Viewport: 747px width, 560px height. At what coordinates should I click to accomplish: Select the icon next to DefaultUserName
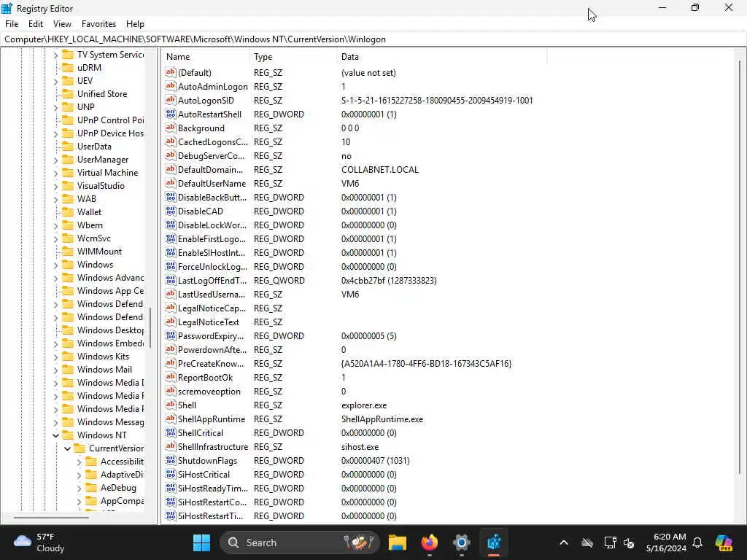point(170,183)
